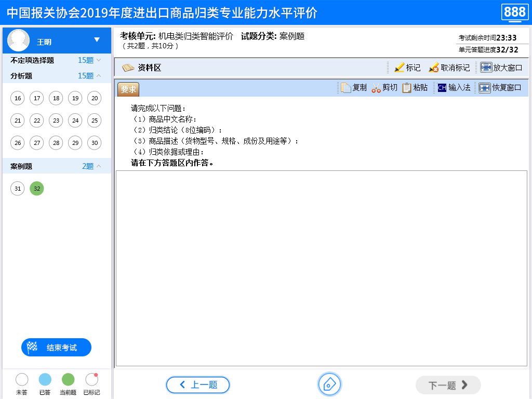Image resolution: width=532 pixels, height=399 pixels.
Task: Go to question 21
Action: tap(18, 121)
